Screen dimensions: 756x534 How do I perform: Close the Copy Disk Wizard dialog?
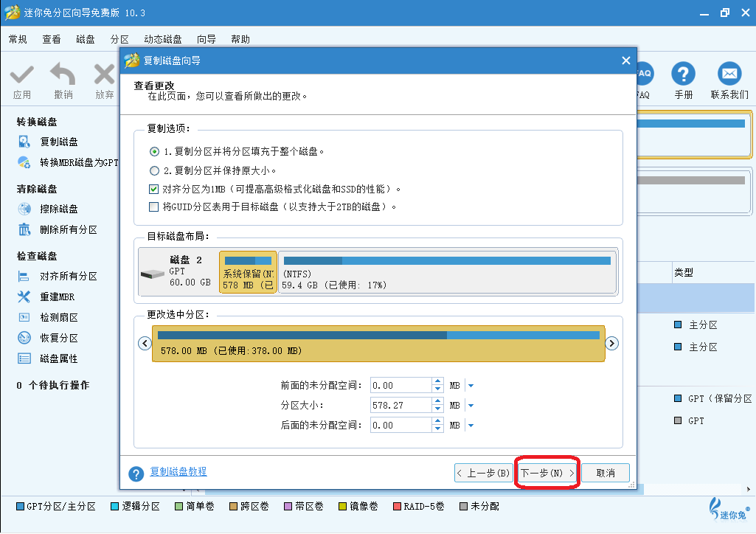click(626, 60)
